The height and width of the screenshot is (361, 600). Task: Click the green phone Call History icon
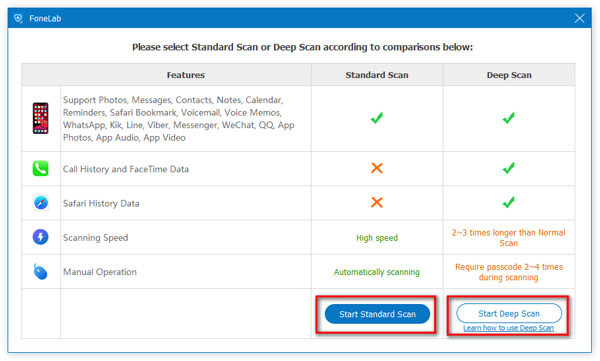pyautogui.click(x=41, y=168)
